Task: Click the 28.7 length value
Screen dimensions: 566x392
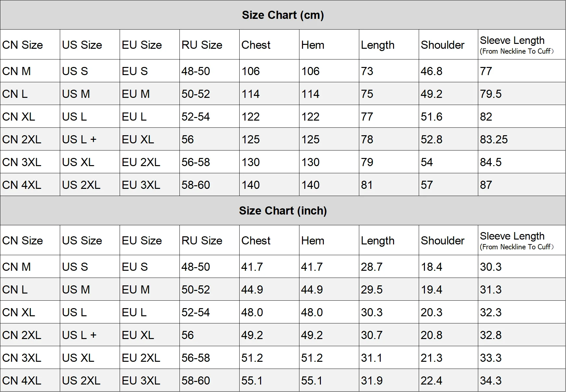Action: click(x=372, y=267)
